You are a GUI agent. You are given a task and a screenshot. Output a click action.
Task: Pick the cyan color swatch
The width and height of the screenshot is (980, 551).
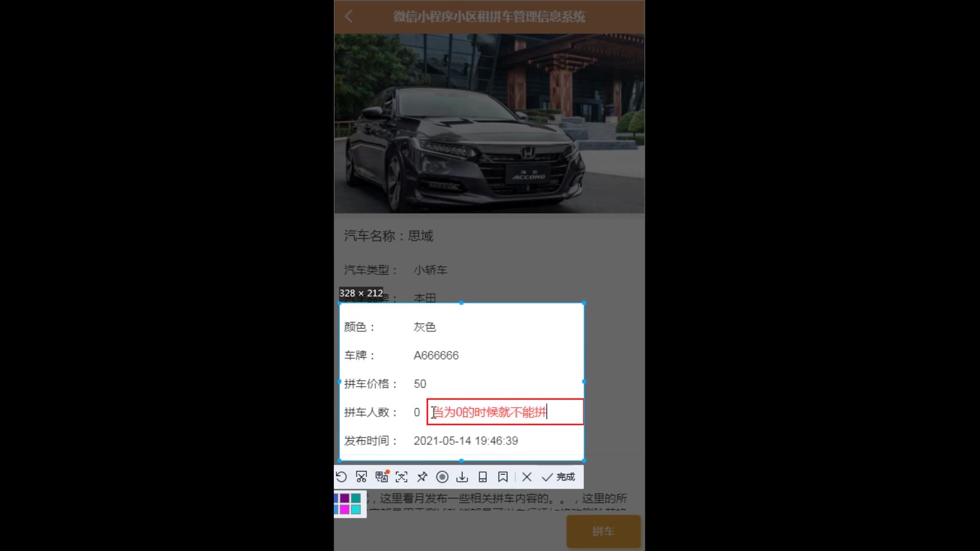pos(356,509)
